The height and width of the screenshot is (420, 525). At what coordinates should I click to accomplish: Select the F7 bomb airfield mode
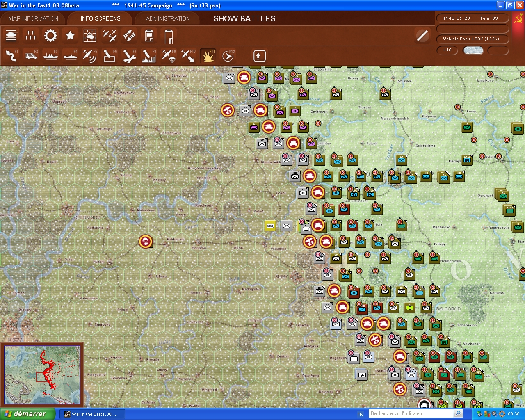click(x=129, y=55)
